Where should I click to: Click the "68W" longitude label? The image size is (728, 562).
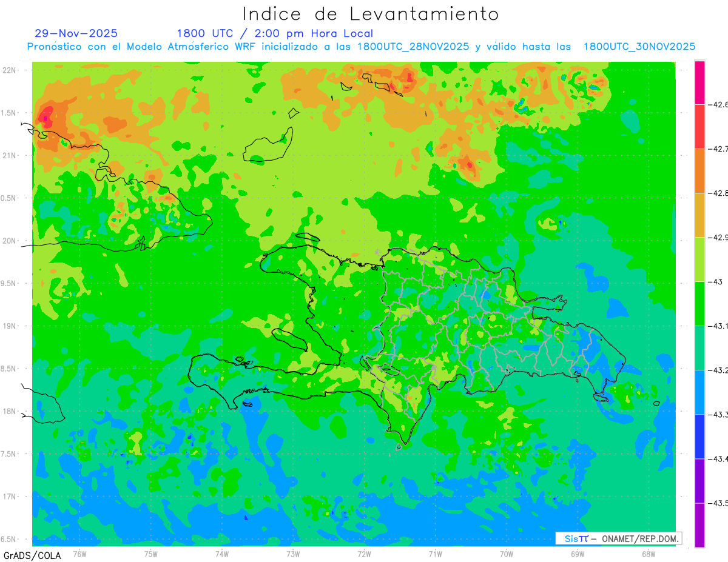(x=649, y=554)
